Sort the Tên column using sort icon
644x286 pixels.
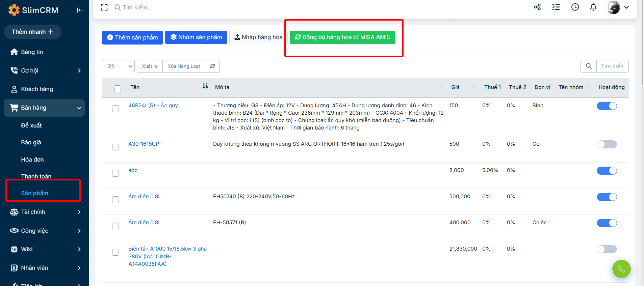pyautogui.click(x=205, y=86)
